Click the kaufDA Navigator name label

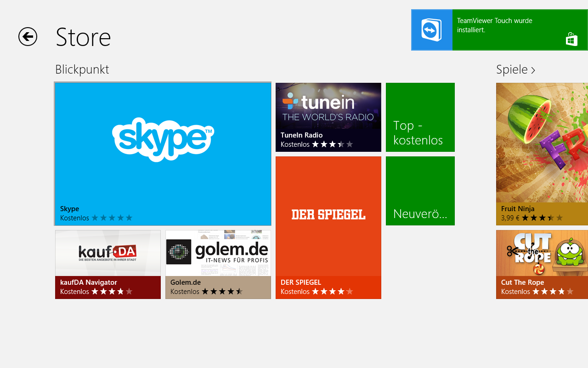pos(89,282)
